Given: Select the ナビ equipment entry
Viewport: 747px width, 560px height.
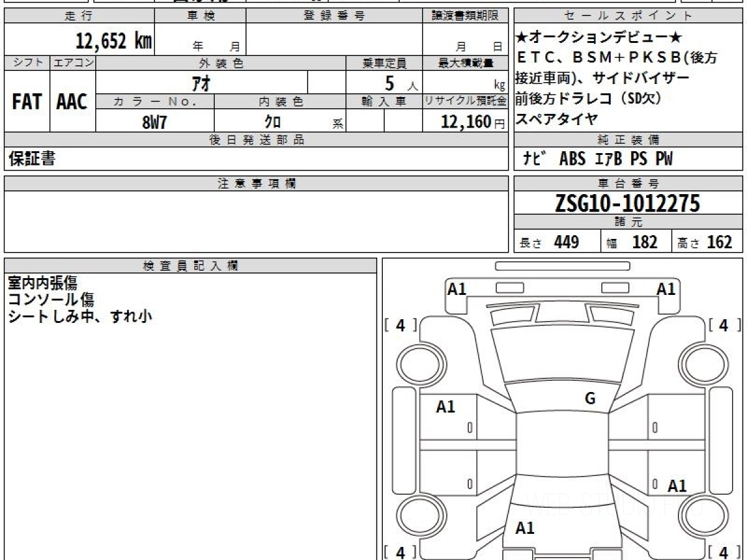Looking at the screenshot, I should tap(534, 159).
